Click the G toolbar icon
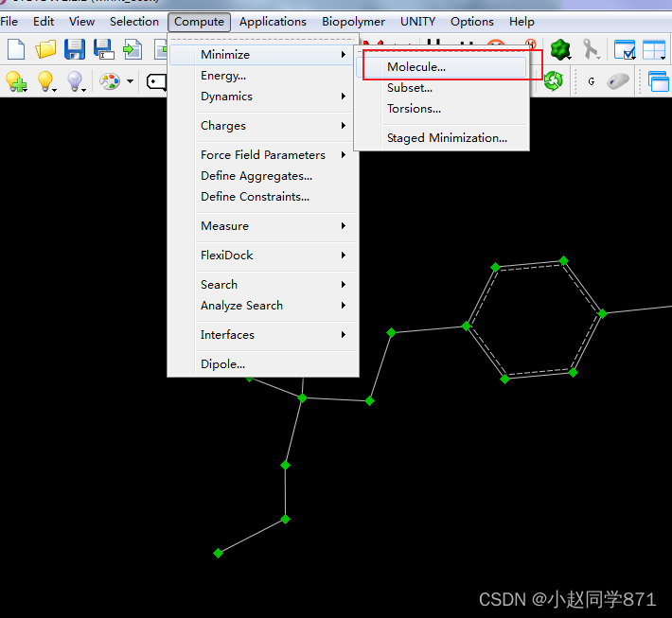The width and height of the screenshot is (672, 618). click(592, 81)
